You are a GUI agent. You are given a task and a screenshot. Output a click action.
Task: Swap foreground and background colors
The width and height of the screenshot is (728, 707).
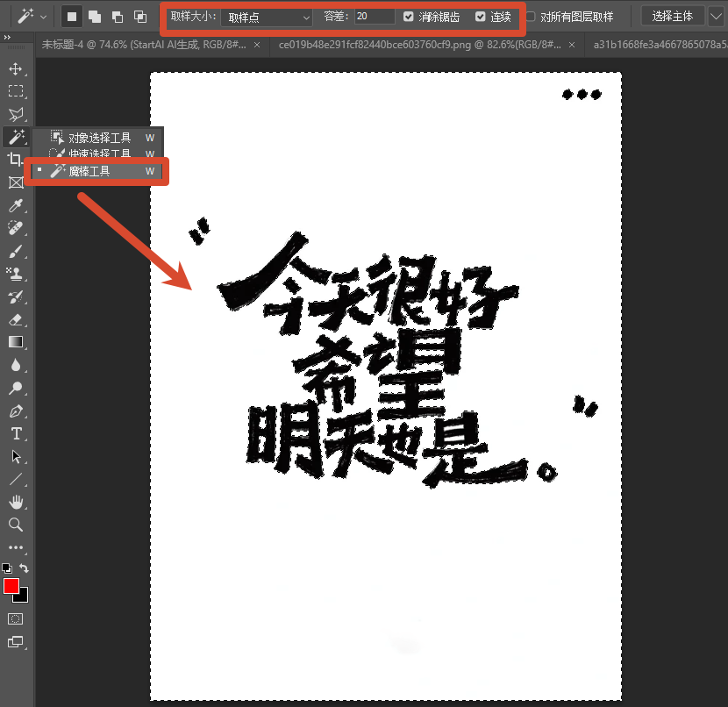click(x=25, y=568)
